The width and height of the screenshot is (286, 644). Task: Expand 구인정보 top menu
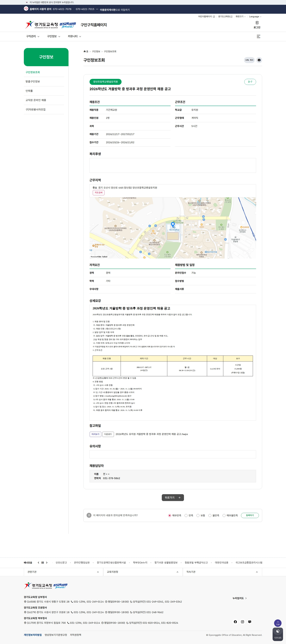[x=53, y=37]
